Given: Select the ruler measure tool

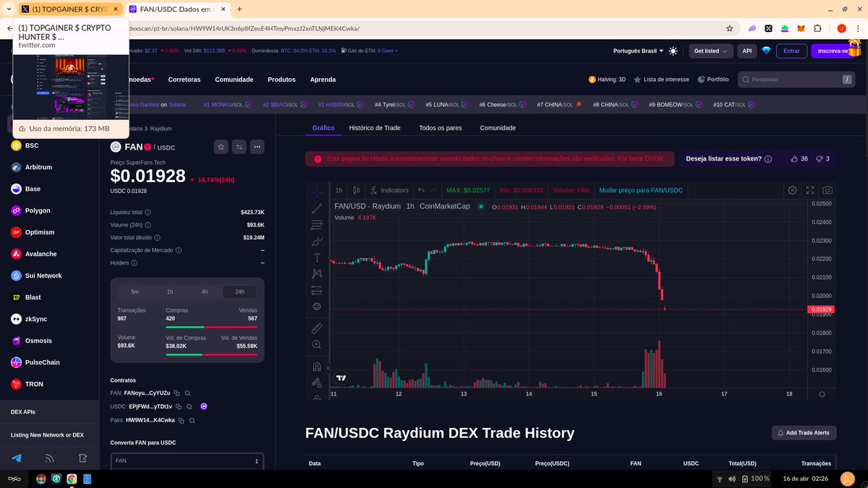Looking at the screenshot, I should 317,328.
